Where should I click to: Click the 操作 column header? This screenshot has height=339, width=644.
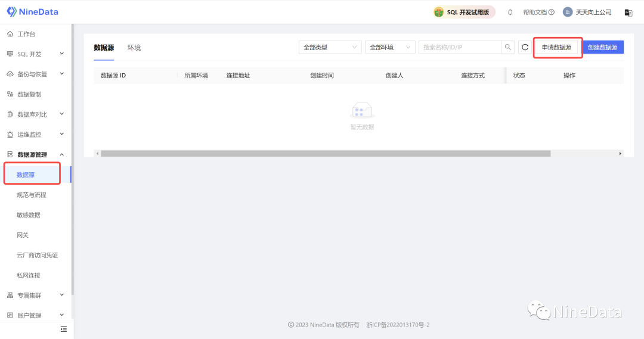pos(569,76)
